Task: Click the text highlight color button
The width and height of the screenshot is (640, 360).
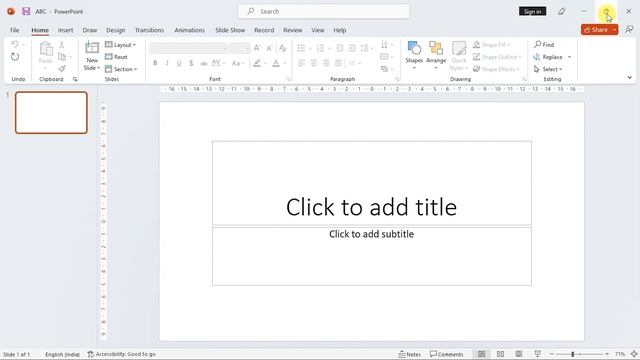Action: 257,63
